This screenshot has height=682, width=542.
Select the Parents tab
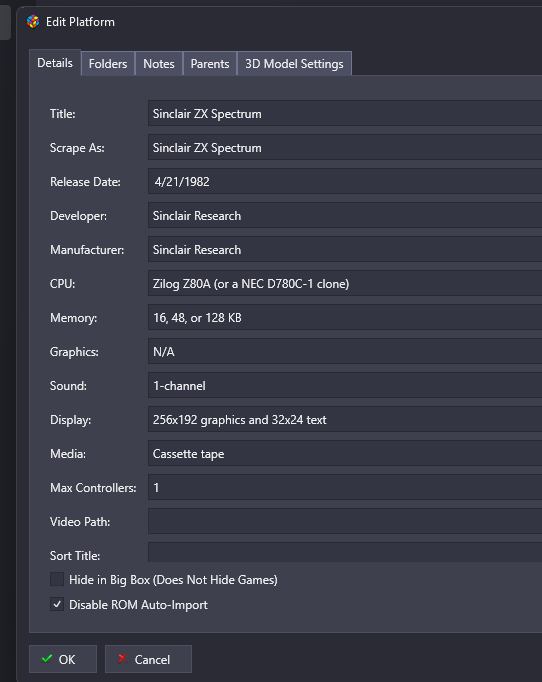coord(210,64)
